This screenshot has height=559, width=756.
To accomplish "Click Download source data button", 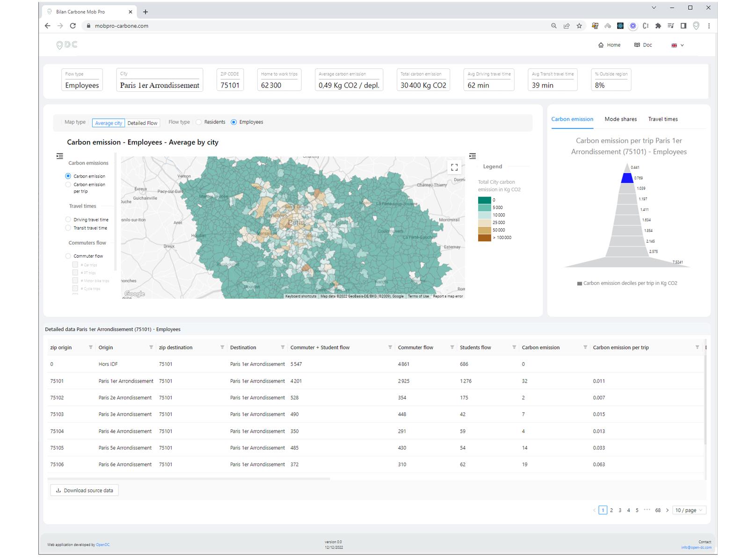I will coord(84,490).
